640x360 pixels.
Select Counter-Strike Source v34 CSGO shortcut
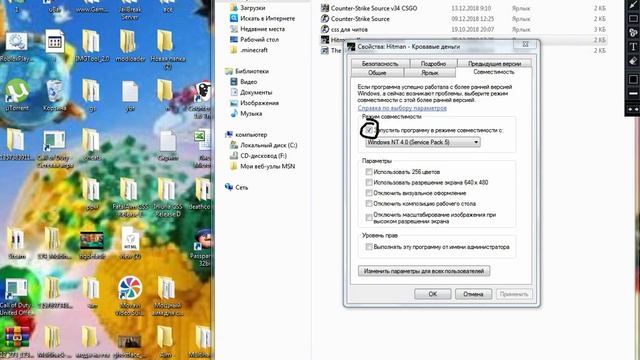point(463,8)
